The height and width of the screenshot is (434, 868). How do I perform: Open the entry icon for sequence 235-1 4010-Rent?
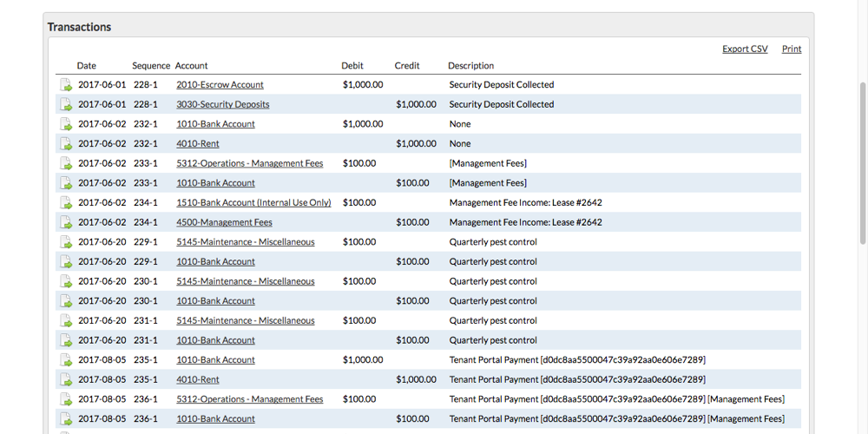[66, 380]
